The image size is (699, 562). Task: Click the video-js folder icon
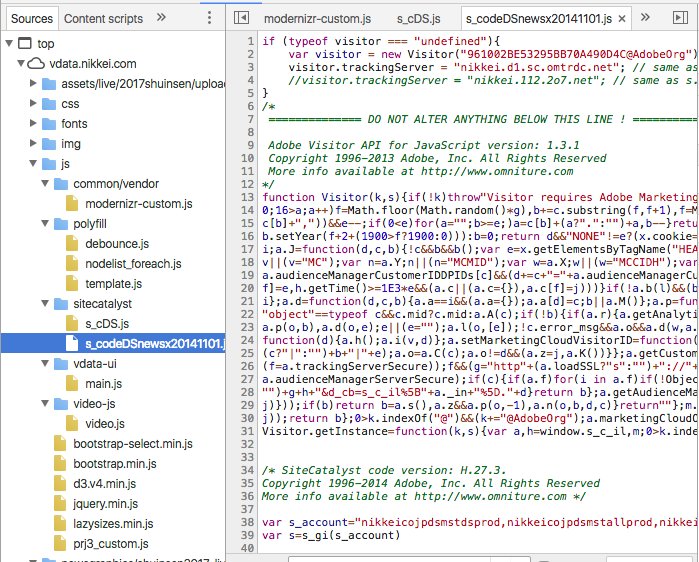[x=61, y=404]
